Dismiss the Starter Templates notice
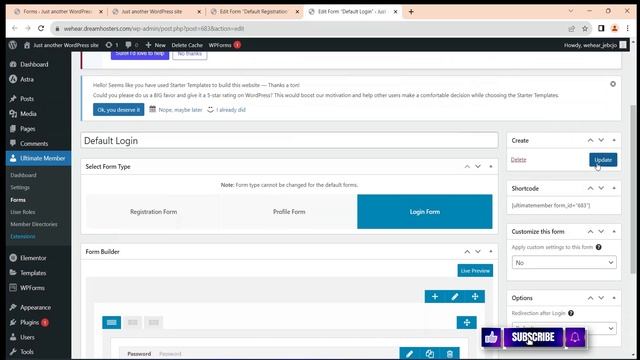 point(613,84)
